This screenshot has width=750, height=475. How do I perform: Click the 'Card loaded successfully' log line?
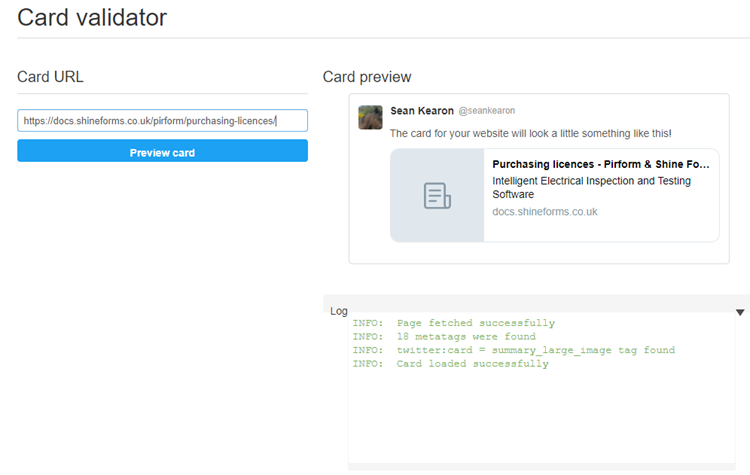tap(450, 364)
